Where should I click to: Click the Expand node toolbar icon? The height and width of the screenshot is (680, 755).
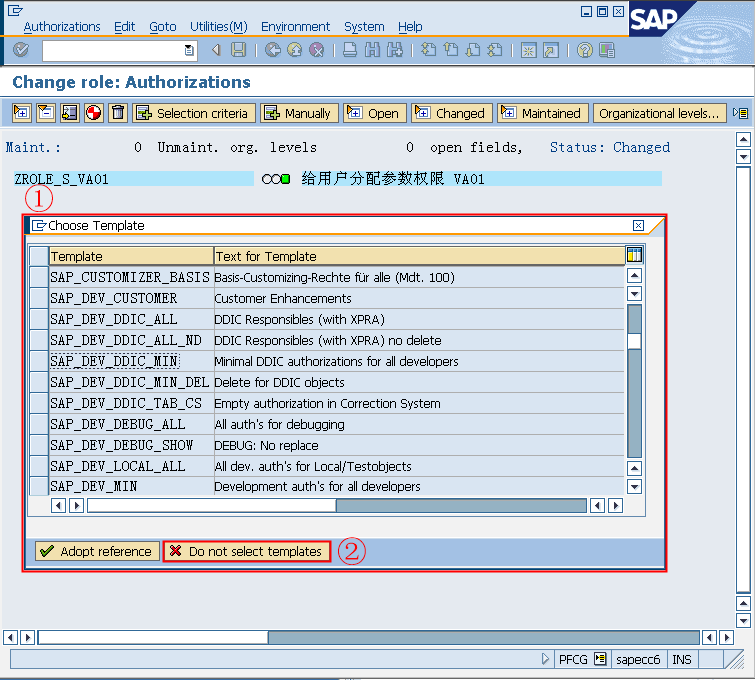[22, 113]
